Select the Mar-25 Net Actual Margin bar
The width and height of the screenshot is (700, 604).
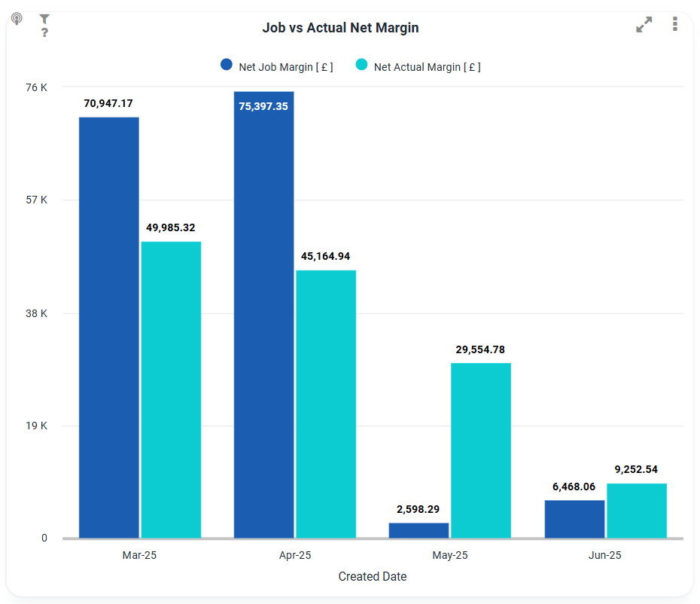point(171,389)
